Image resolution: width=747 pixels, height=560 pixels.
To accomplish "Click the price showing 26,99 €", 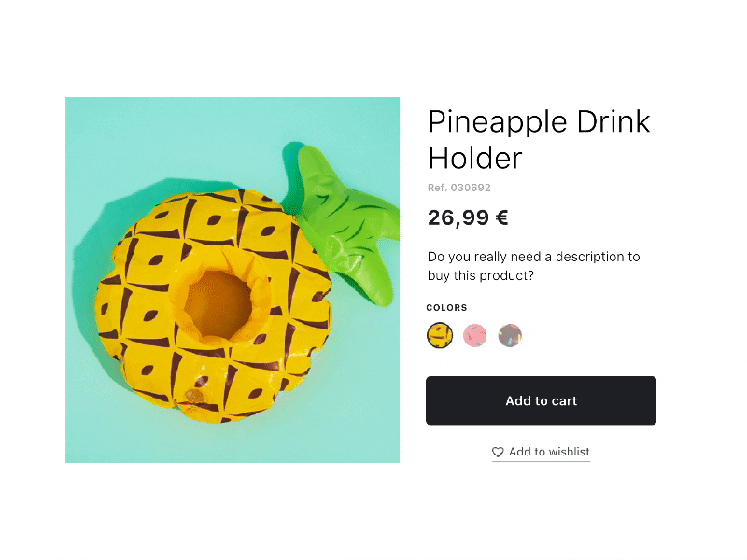I will coord(467,217).
